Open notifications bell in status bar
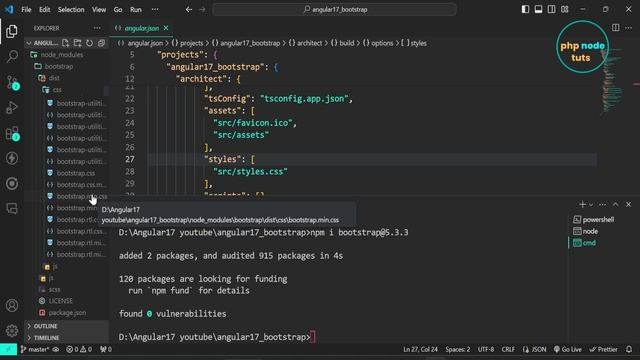640x360 pixels. pyautogui.click(x=629, y=349)
